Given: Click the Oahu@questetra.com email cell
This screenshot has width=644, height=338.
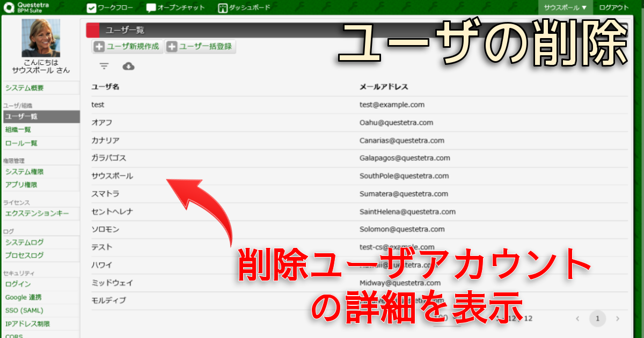Looking at the screenshot, I should pyautogui.click(x=397, y=122).
